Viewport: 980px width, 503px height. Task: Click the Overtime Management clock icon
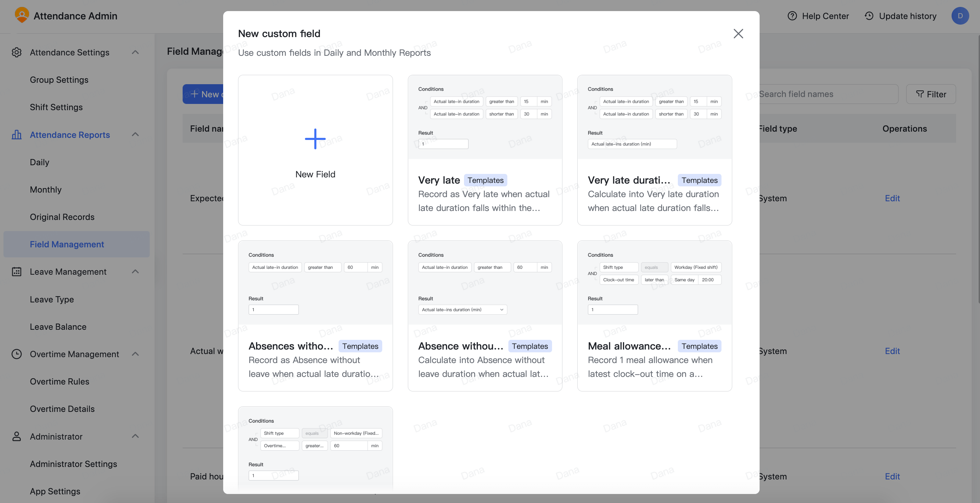17,354
